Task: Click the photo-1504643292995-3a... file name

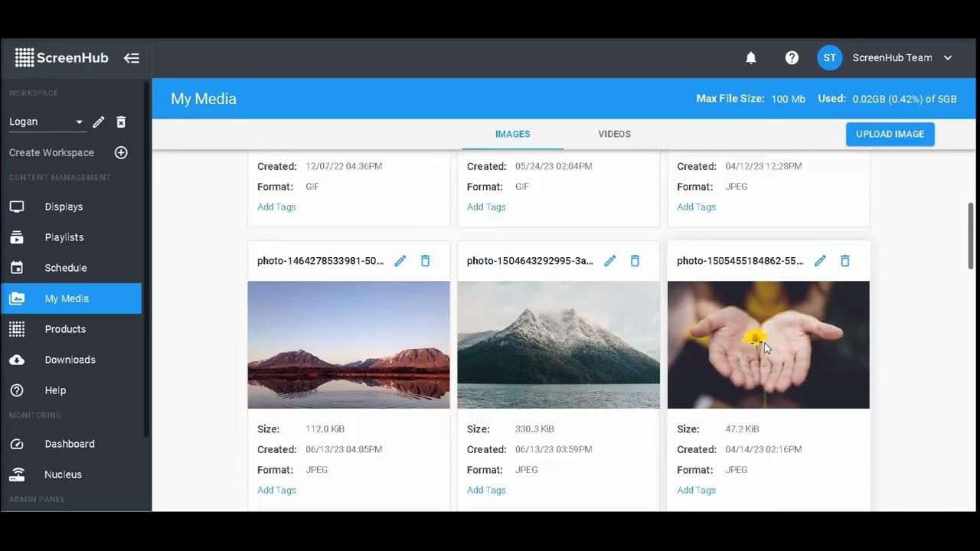Action: pyautogui.click(x=530, y=261)
